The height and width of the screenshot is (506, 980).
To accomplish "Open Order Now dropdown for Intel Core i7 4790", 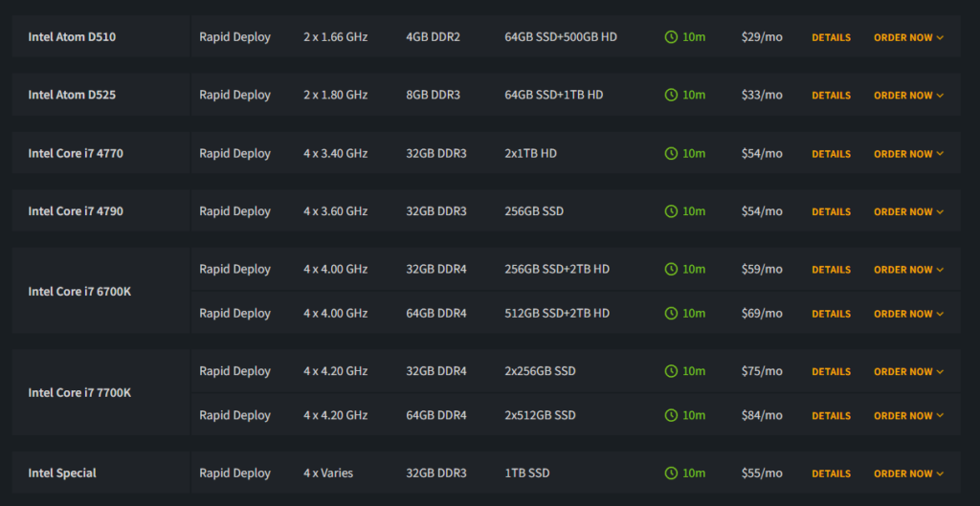I will [908, 212].
